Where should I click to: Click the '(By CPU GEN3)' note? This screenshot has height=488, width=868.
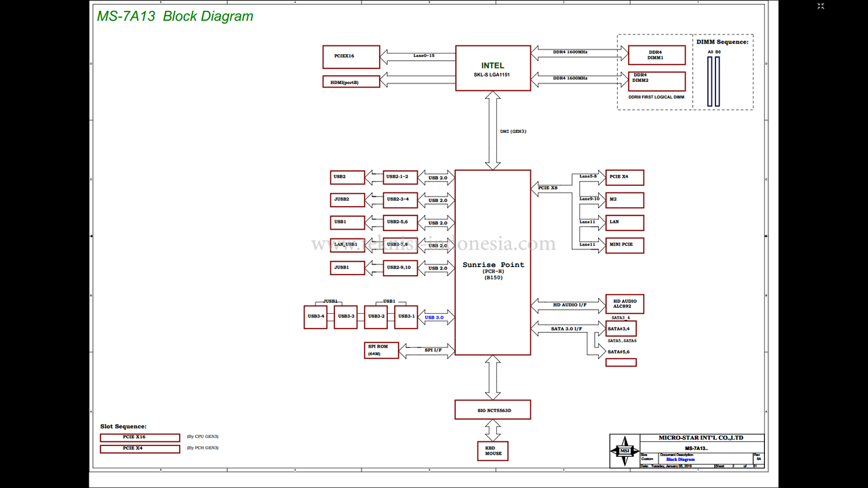tap(202, 436)
